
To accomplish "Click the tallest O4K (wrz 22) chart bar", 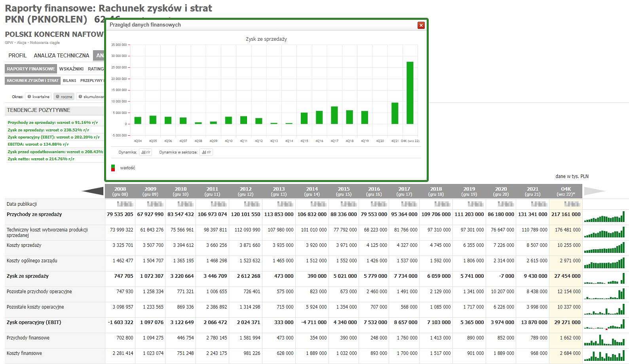I will (410, 93).
